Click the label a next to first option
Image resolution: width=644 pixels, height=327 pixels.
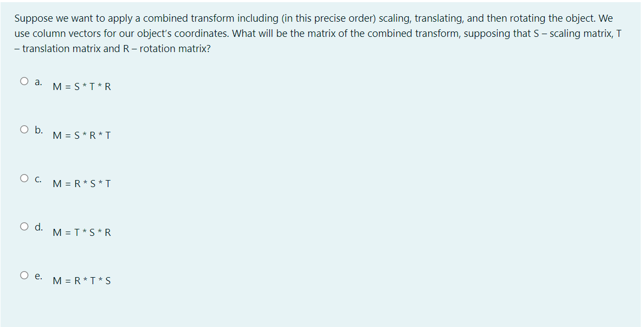pyautogui.click(x=38, y=81)
